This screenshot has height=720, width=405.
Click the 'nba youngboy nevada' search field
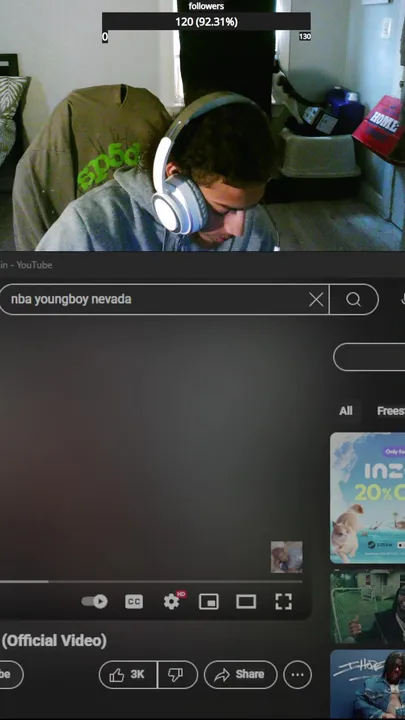pyautogui.click(x=164, y=299)
